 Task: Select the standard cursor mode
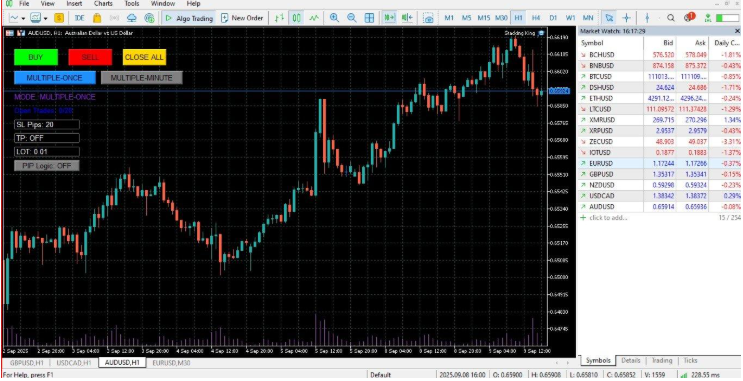coord(609,18)
